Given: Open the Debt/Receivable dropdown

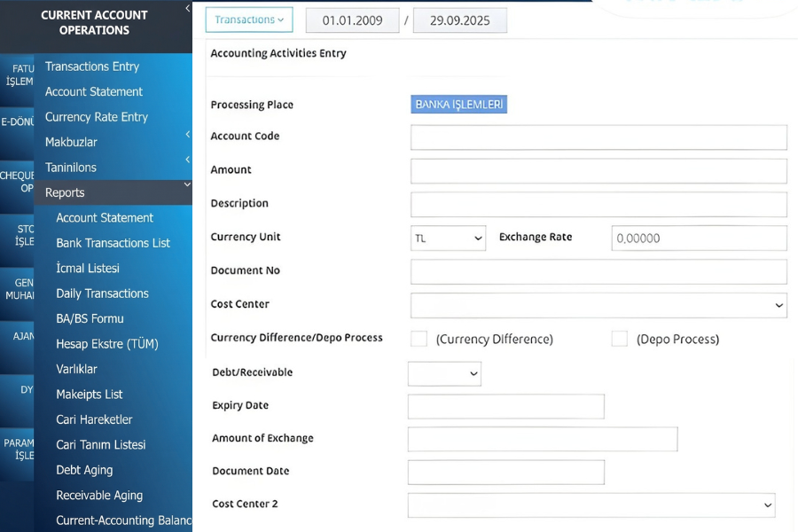Looking at the screenshot, I should click(x=444, y=373).
